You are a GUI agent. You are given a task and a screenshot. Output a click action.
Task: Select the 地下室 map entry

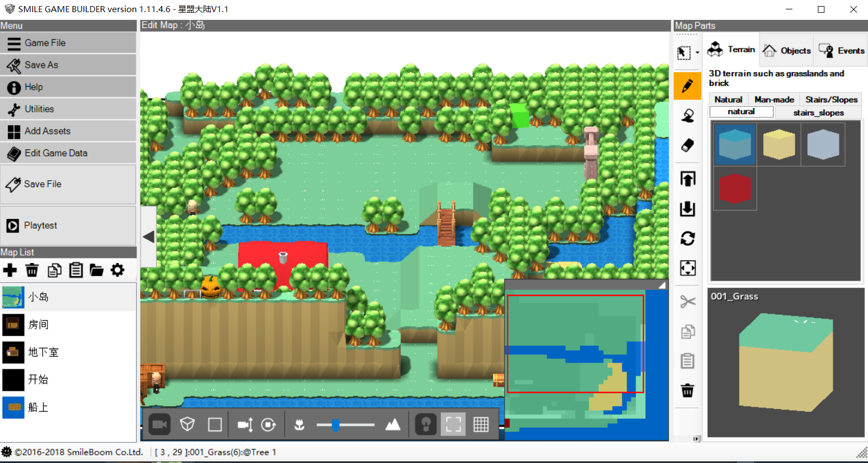[x=68, y=352]
